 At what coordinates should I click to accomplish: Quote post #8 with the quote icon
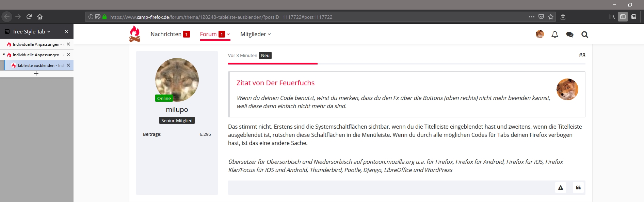pos(578,188)
